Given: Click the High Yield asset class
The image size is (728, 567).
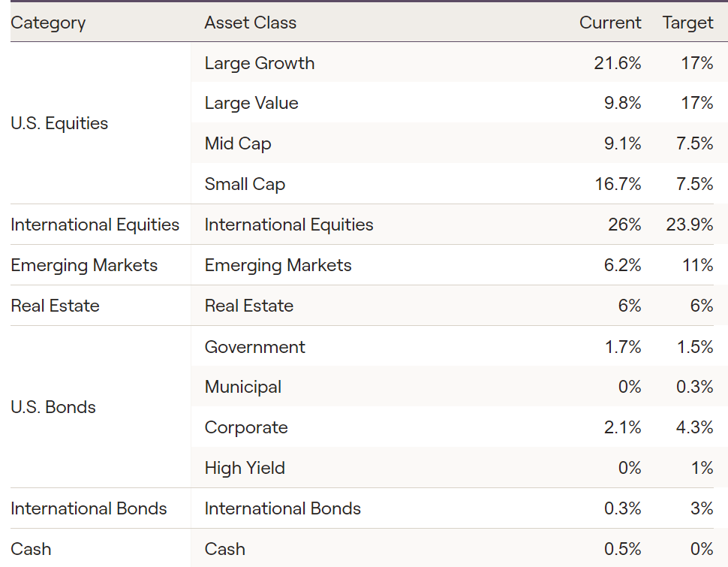Looking at the screenshot, I should (245, 468).
